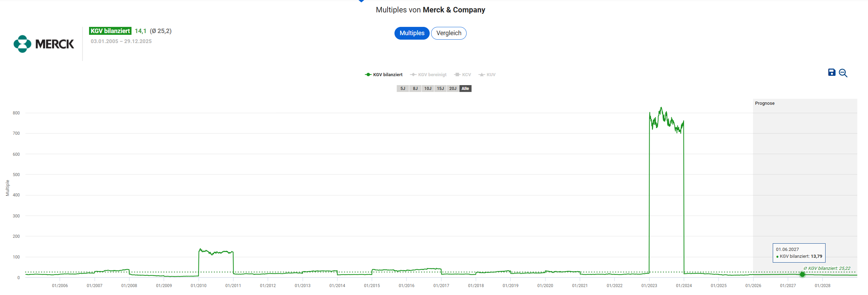Click the zoom out magnifier icon
The height and width of the screenshot is (295, 868).
[x=843, y=73]
